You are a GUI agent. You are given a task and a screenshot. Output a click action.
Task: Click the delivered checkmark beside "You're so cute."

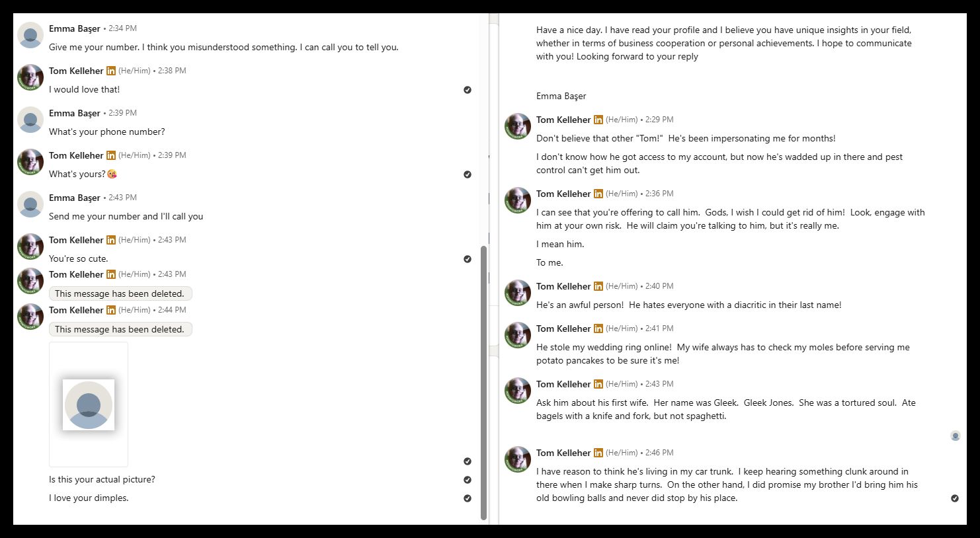pyautogui.click(x=468, y=259)
